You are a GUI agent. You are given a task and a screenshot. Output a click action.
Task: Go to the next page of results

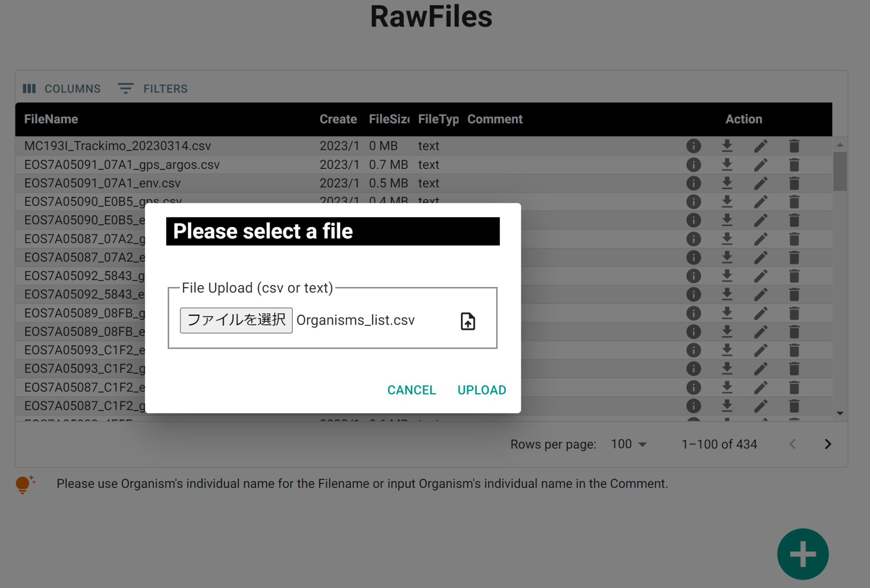(828, 444)
